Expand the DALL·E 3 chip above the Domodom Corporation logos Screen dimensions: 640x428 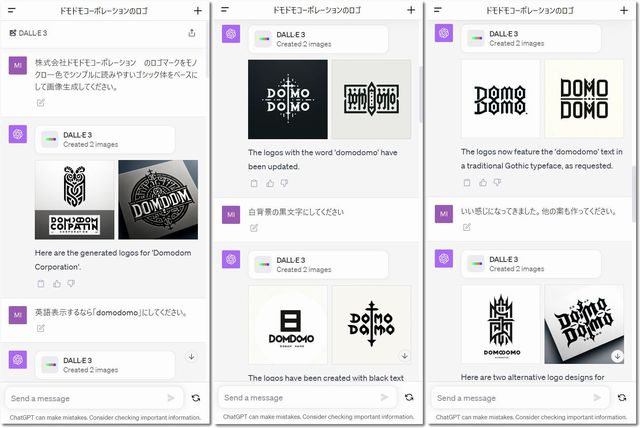105,140
